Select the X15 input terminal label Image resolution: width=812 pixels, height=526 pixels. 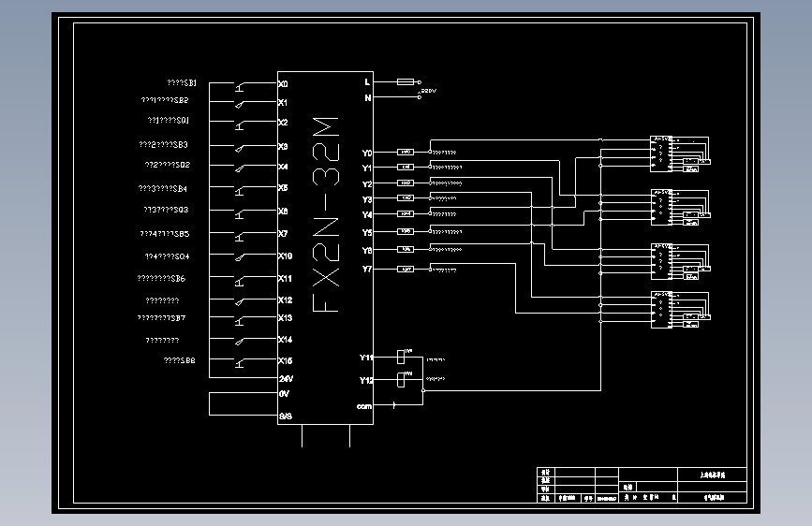(x=286, y=360)
